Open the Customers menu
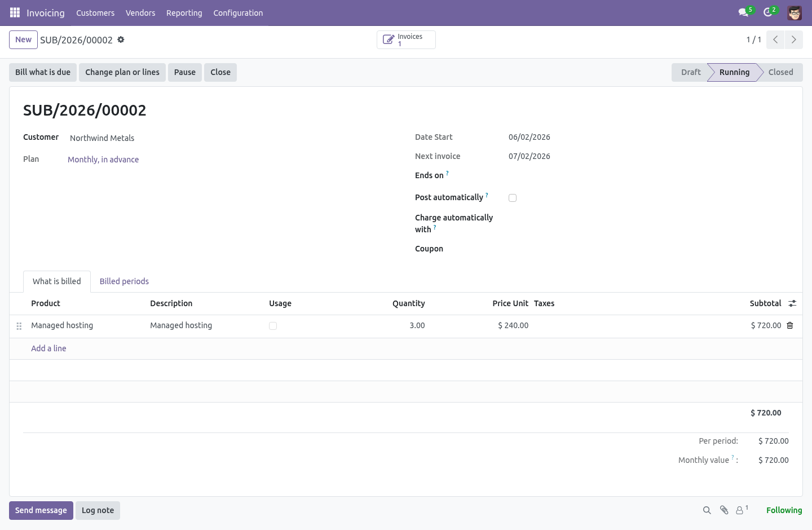The width and height of the screenshot is (812, 530). 95,13
